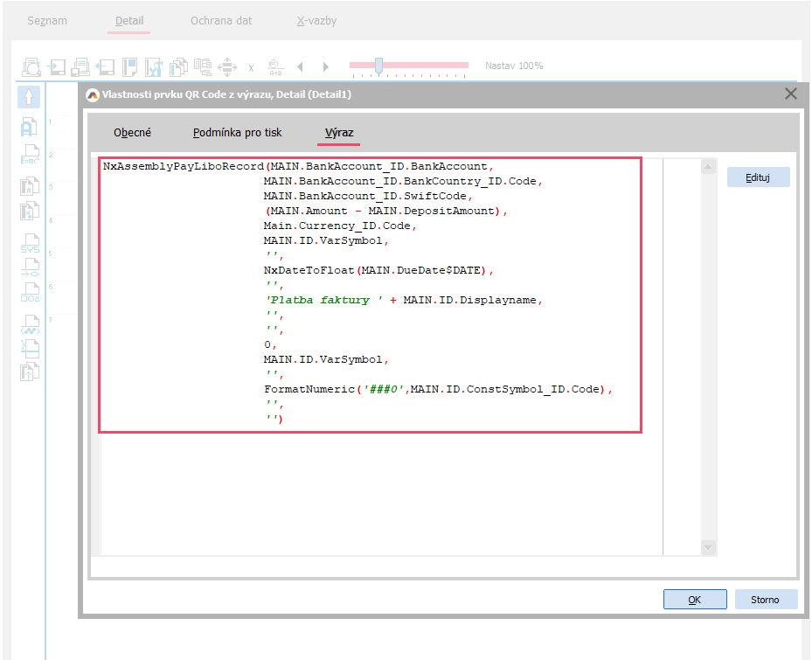Image resolution: width=812 pixels, height=660 pixels.
Task: Click the zoom slider handle
Action: click(x=378, y=66)
